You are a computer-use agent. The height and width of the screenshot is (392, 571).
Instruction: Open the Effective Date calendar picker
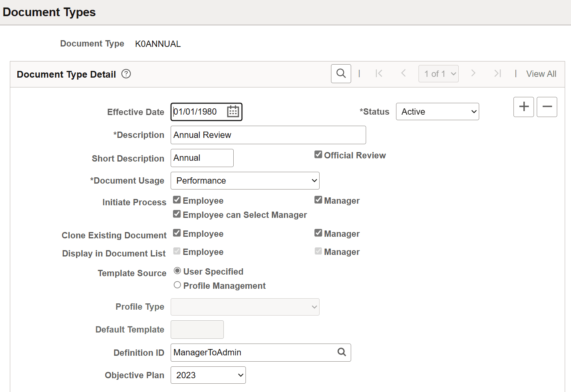point(233,111)
